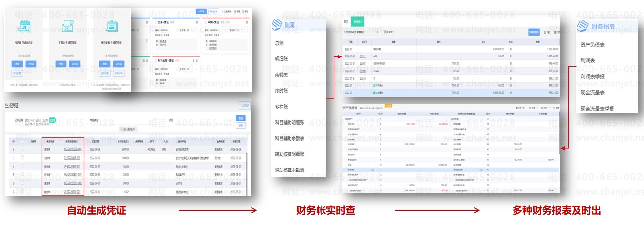
Task: Click the copy icon on 出库-凭证 card
Action: tap(196, 21)
